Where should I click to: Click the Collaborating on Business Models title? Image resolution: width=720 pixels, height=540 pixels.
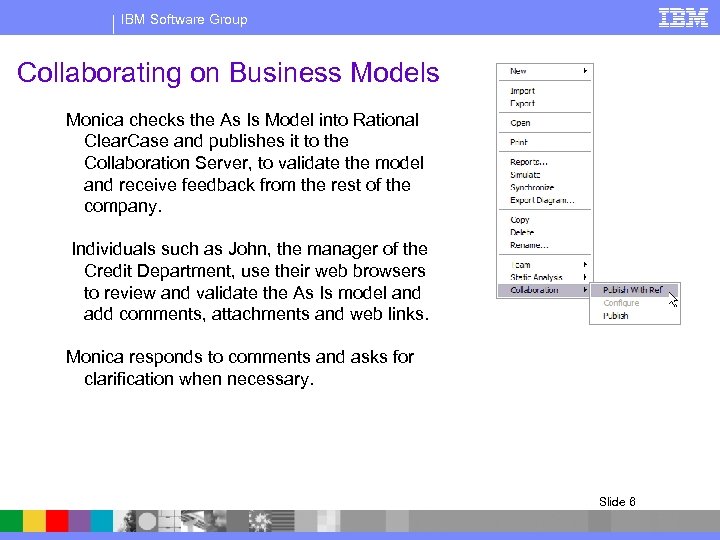228,73
